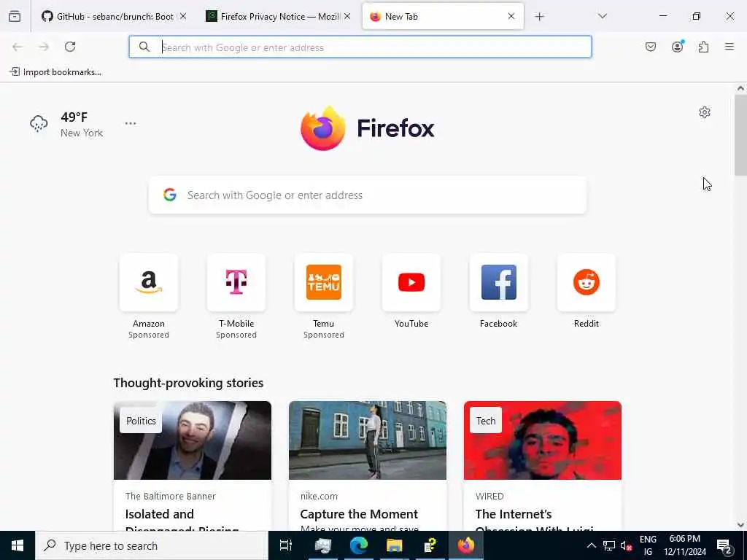The image size is (747, 560).
Task: Switch to the GitHub sebanc/brunch tab
Action: [x=108, y=16]
